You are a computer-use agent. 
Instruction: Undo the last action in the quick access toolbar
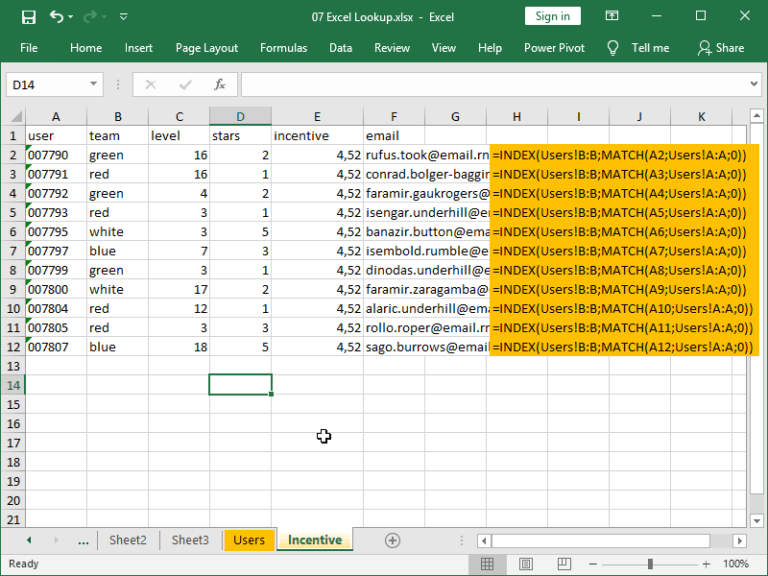tap(56, 17)
